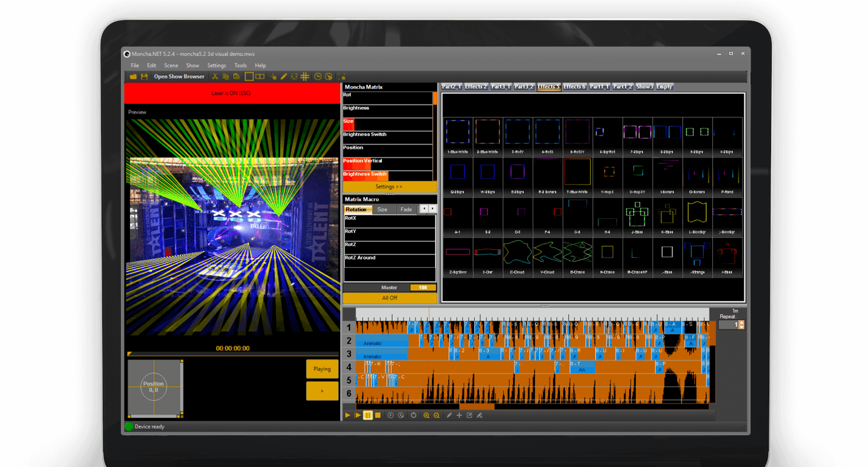Click the save disk icon

pos(144,76)
